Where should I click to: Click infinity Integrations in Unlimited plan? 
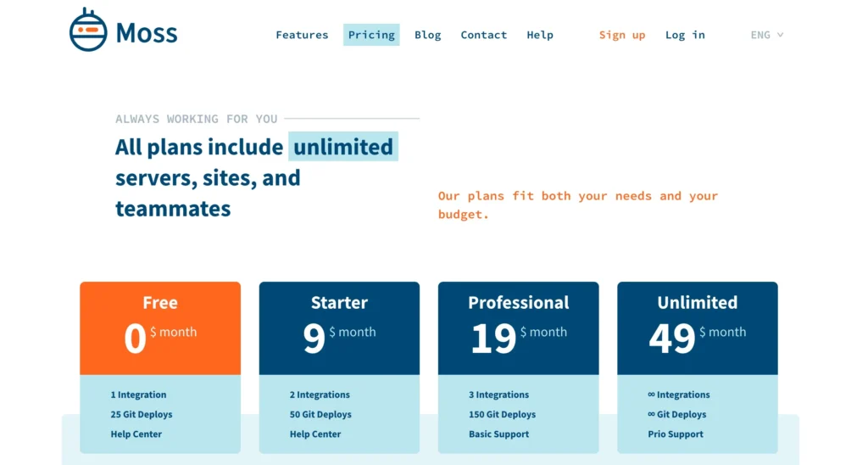678,395
